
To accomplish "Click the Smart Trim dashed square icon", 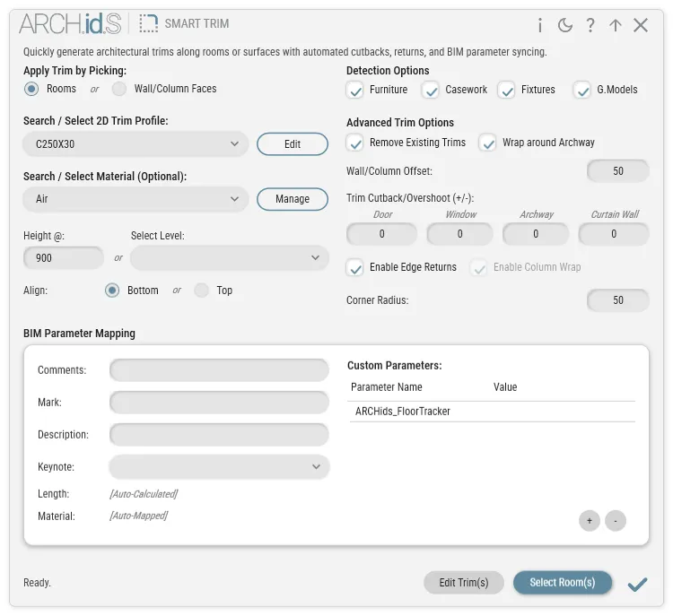I will pyautogui.click(x=148, y=23).
